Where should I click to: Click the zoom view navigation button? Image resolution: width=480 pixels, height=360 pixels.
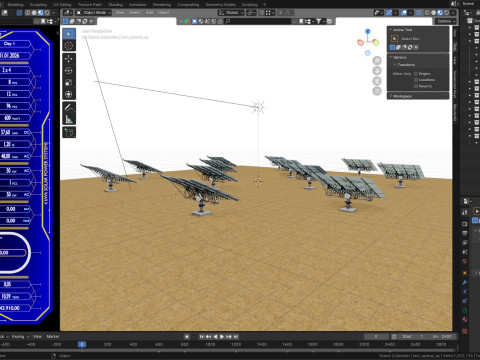(x=377, y=60)
